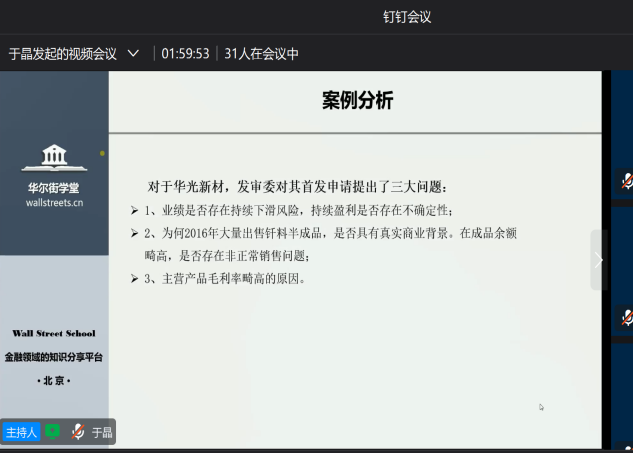Expand the meeting title dropdown chevron
This screenshot has height=453, width=633.
[x=133, y=53]
